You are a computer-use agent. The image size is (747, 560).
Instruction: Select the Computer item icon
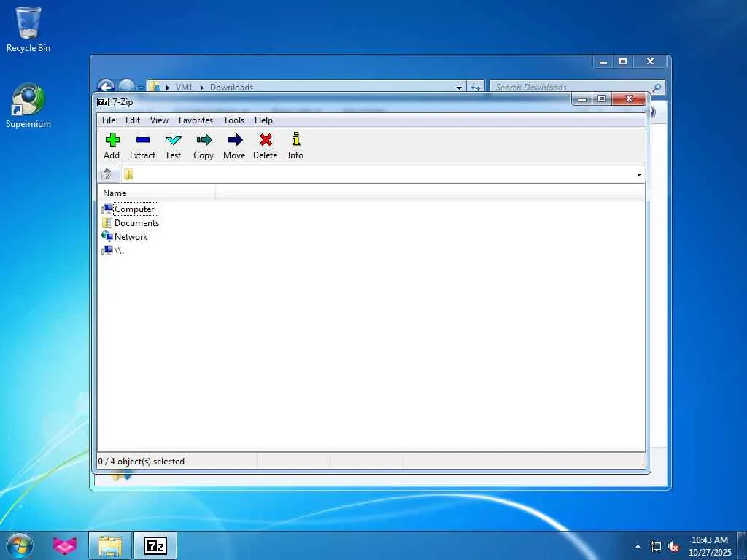click(107, 209)
